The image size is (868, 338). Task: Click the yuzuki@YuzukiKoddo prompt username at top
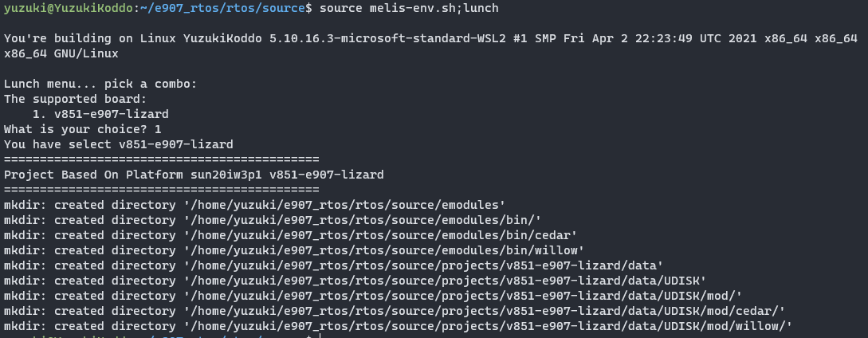pos(66,7)
